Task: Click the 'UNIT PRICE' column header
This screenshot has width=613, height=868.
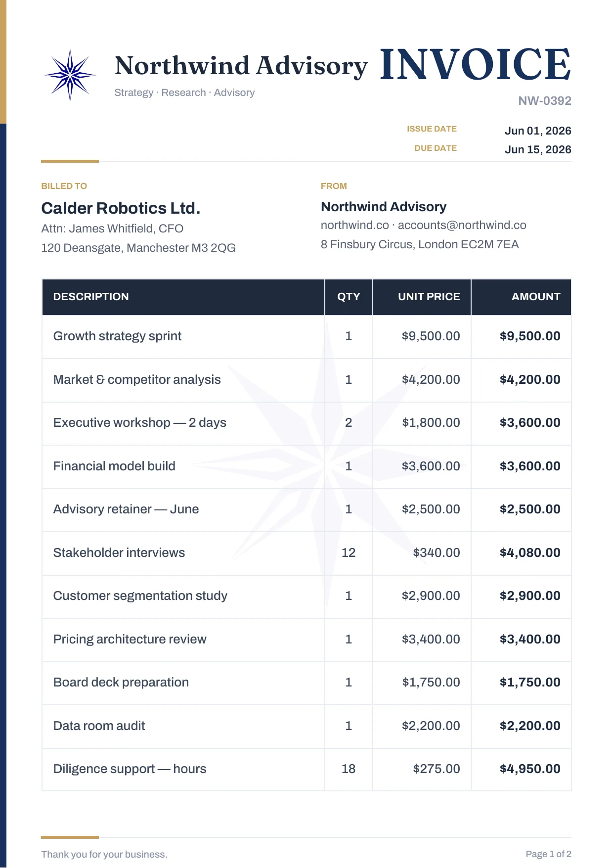Action: pos(429,297)
